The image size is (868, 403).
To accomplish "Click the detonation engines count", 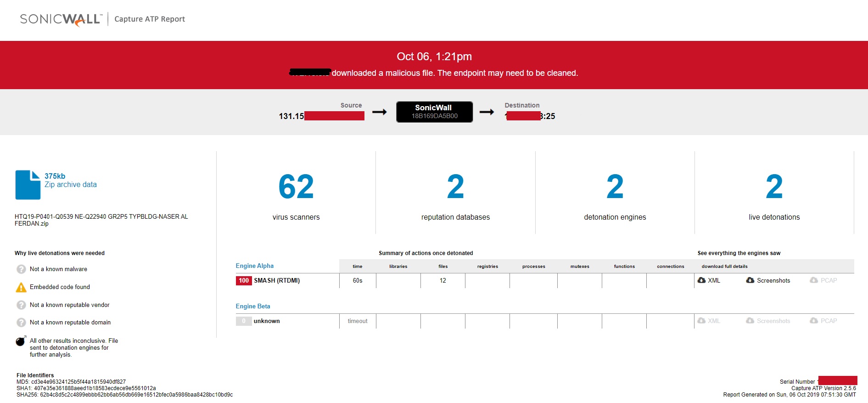I will 615,187.
